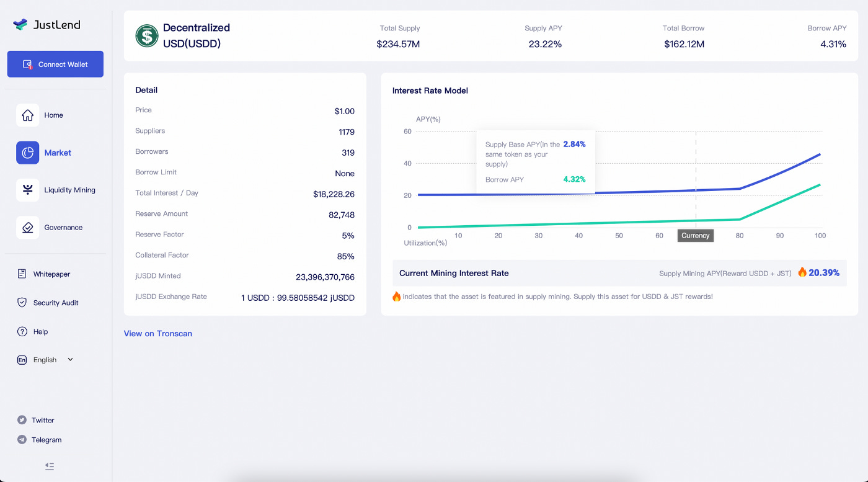
Task: Click the Telegram icon
Action: [x=22, y=440]
